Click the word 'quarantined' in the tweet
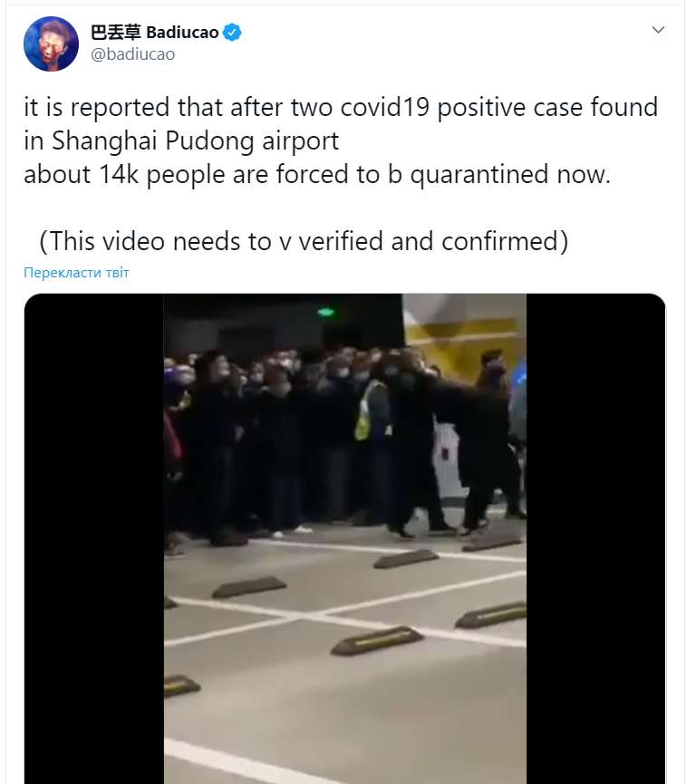 [479, 175]
